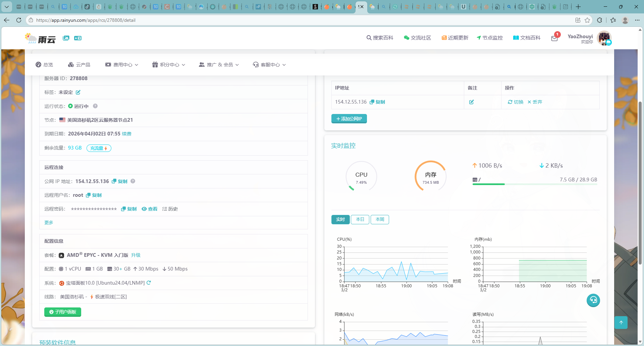Switch monitoring view to 本日

pos(360,219)
